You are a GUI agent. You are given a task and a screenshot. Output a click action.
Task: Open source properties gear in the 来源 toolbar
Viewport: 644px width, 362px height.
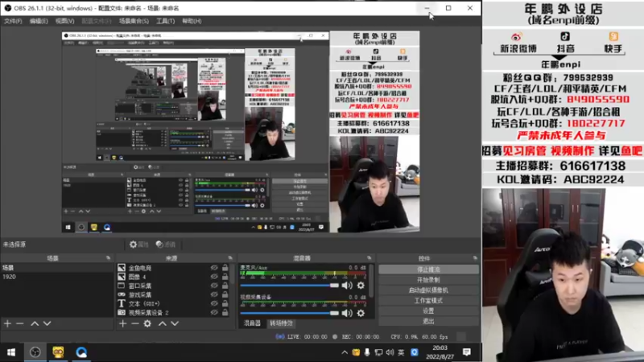point(147,324)
